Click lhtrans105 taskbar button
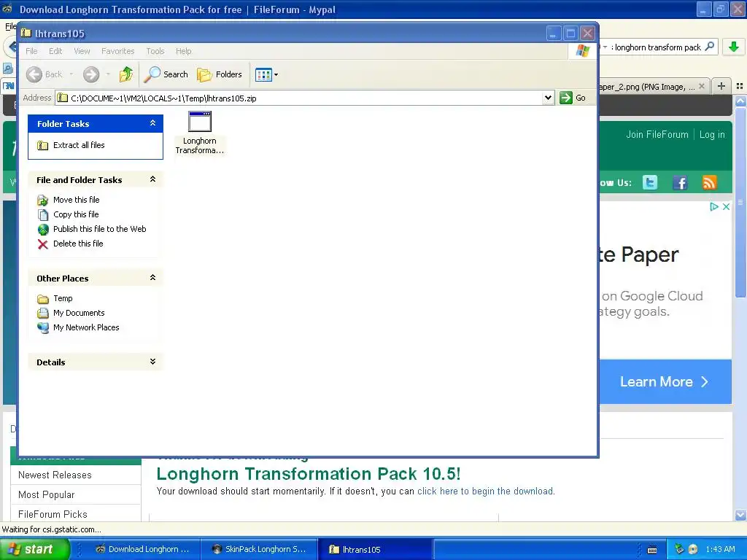747x560 pixels. tap(375, 549)
